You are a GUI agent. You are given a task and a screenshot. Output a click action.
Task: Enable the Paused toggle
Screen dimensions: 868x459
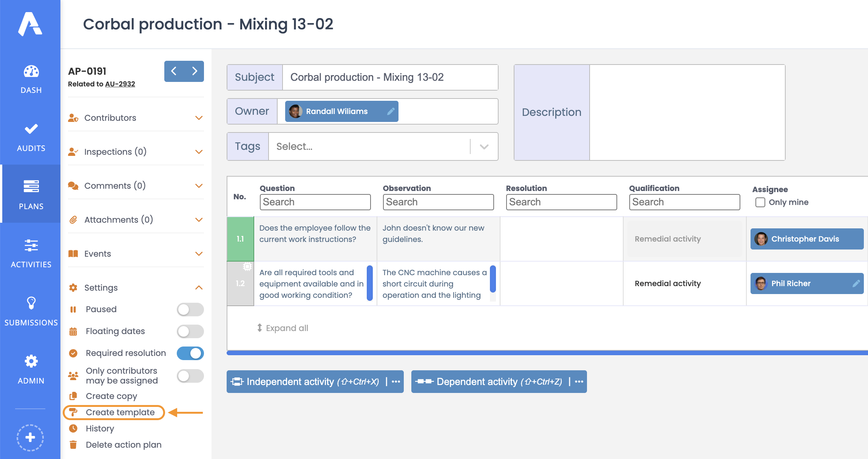point(190,310)
